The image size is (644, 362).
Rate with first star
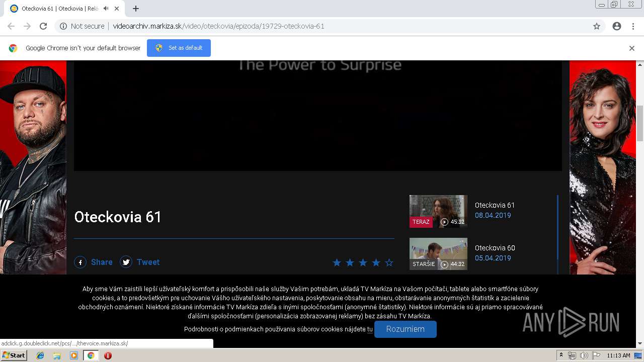[337, 262]
